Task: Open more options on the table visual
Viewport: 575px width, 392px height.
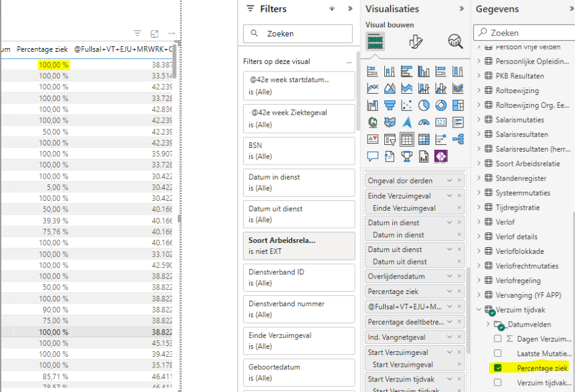Action: click(x=172, y=34)
